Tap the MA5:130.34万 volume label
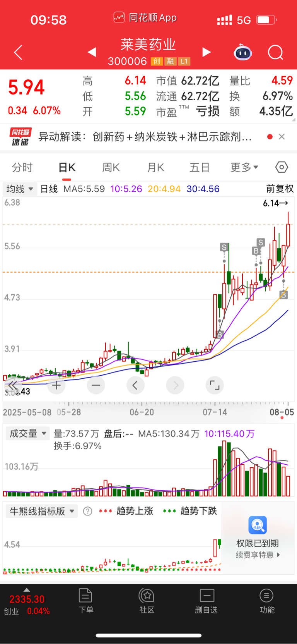The width and height of the screenshot is (297, 644). click(x=169, y=434)
